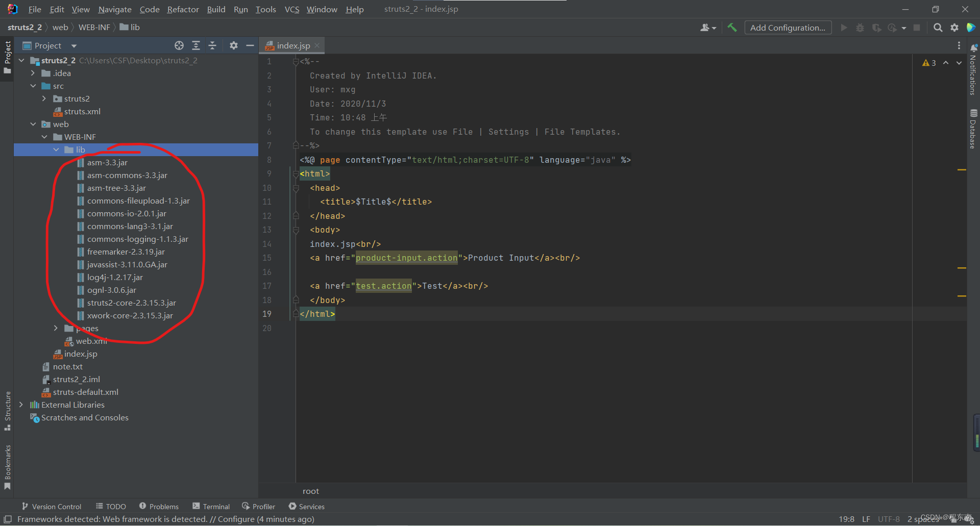Hide the Project tool window
This screenshot has height=526, width=980.
click(x=250, y=45)
